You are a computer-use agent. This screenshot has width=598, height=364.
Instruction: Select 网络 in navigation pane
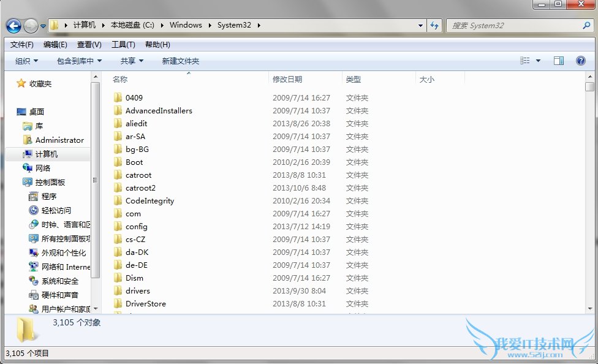pos(43,169)
